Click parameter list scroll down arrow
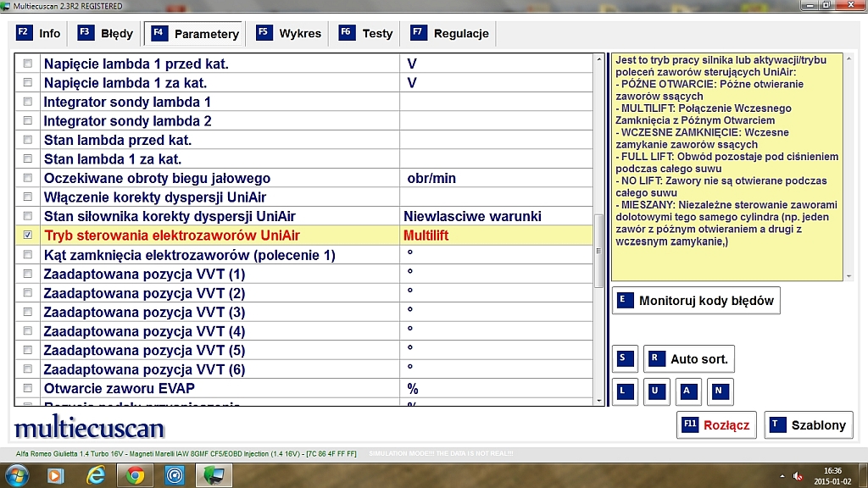868x488 pixels. click(x=599, y=399)
